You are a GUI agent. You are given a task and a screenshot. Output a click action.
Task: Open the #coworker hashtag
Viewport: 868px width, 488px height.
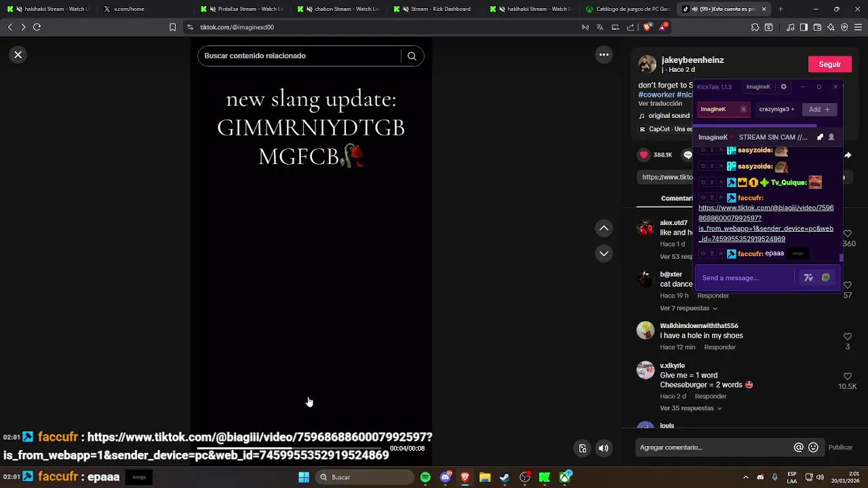tap(656, 95)
